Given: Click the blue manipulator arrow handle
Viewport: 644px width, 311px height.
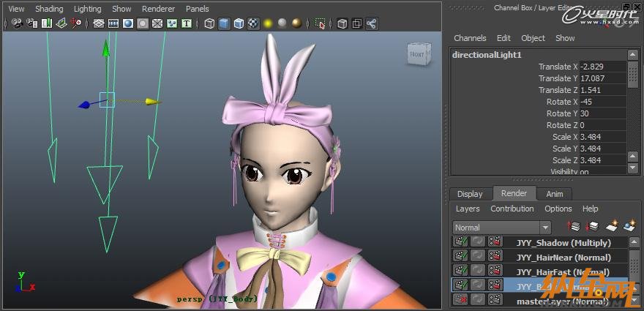Looking at the screenshot, I should [x=84, y=105].
